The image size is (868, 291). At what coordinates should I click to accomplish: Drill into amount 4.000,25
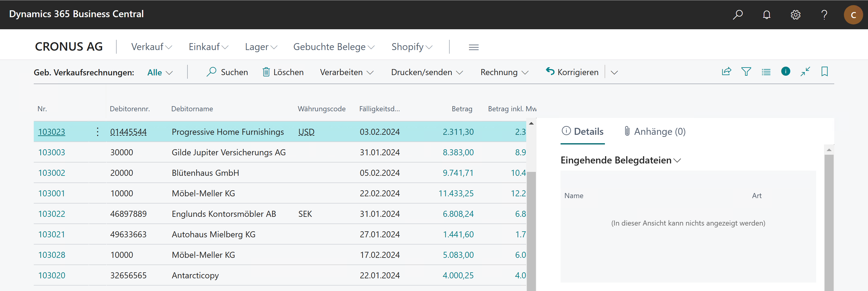tap(458, 276)
